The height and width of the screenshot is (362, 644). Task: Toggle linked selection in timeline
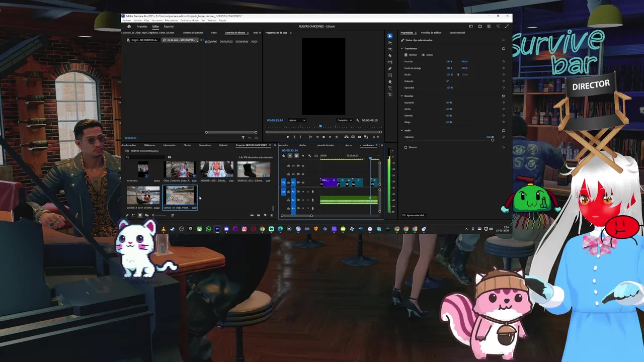pyautogui.click(x=296, y=156)
